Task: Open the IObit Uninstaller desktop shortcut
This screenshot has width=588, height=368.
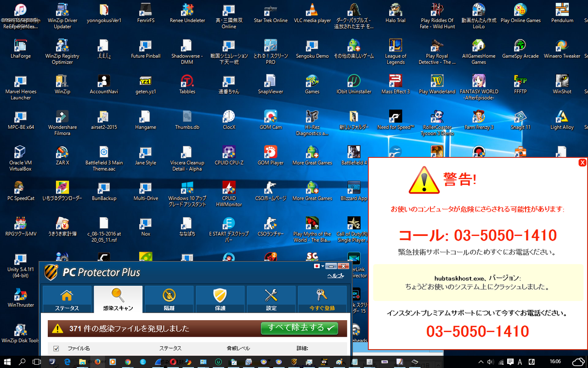Action: click(354, 84)
